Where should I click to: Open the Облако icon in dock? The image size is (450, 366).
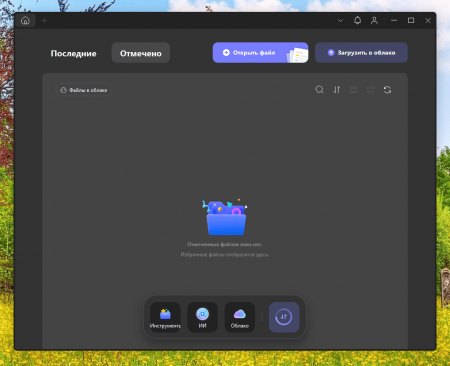240,317
